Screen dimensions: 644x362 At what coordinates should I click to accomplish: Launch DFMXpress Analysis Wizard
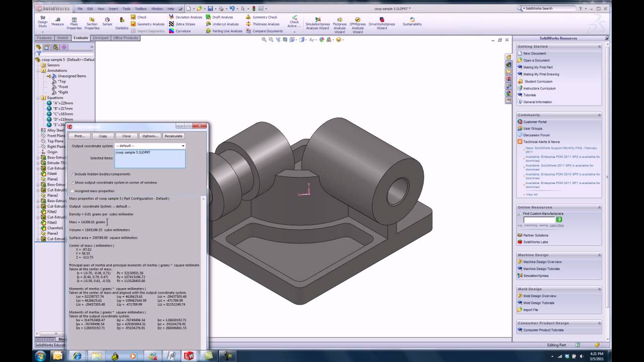point(358,25)
